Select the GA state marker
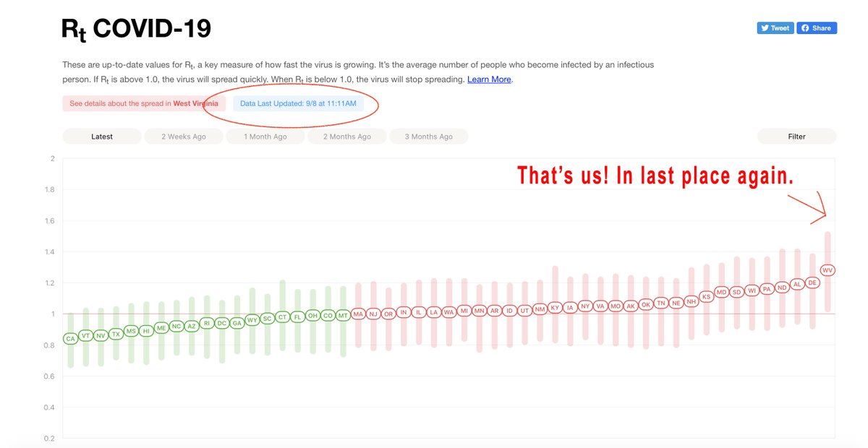This screenshot has width=868, height=448. click(x=237, y=323)
